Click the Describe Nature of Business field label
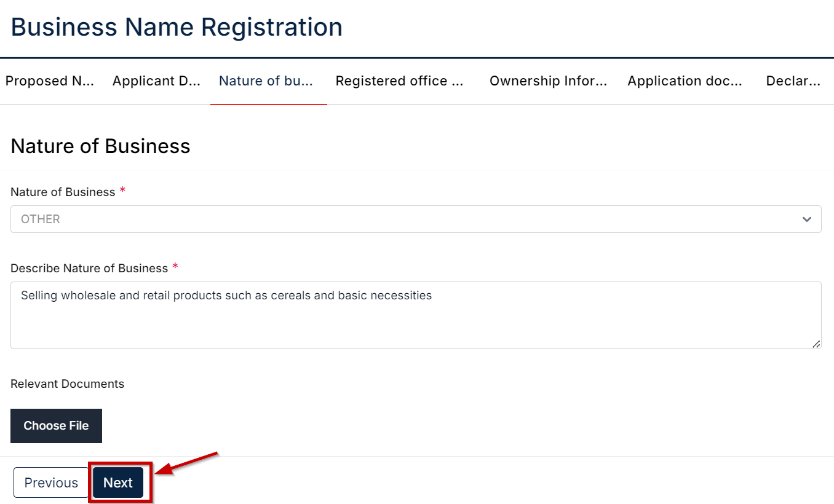The height and width of the screenshot is (504, 834). 89,269
